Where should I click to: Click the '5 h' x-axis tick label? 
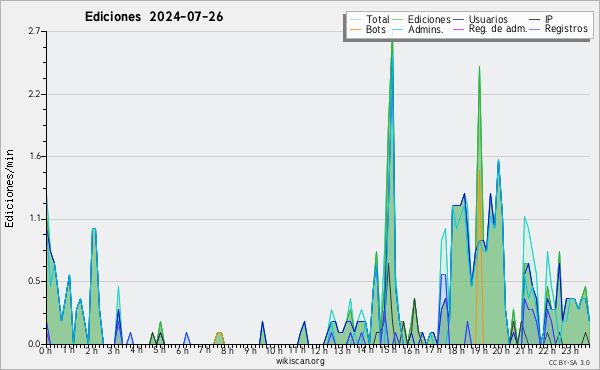[159, 350]
